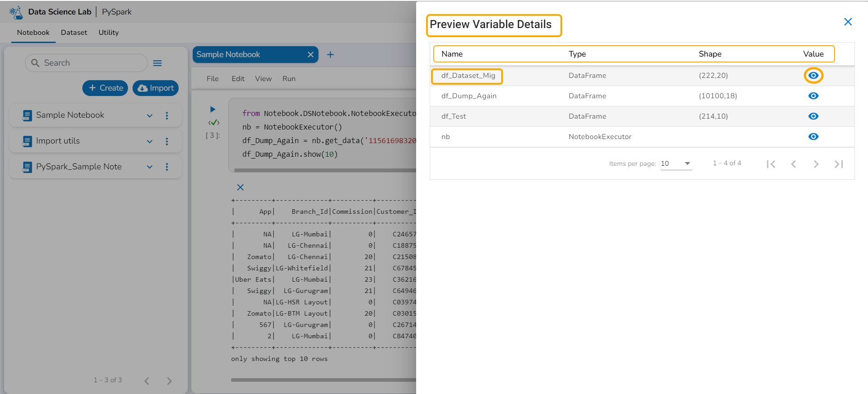Switch to the Dataset tab
Image resolution: width=868 pixels, height=394 pixels.
74,33
